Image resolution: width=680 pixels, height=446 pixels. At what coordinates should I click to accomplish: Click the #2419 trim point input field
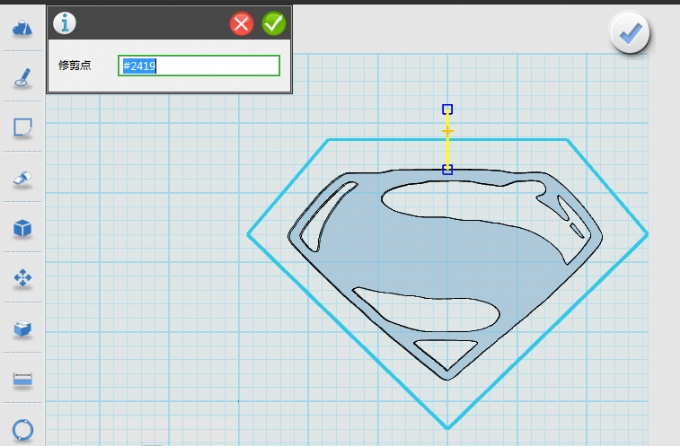pyautogui.click(x=199, y=66)
